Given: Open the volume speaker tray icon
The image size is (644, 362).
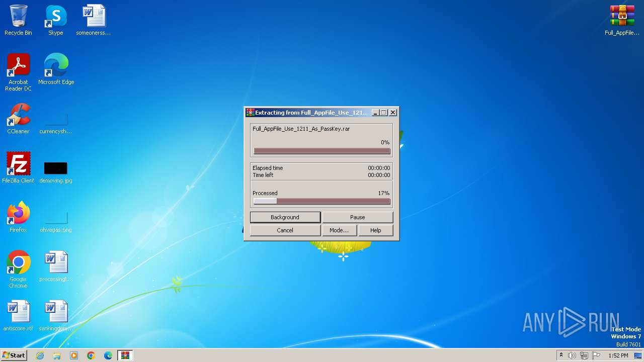Looking at the screenshot, I should pyautogui.click(x=572, y=355).
